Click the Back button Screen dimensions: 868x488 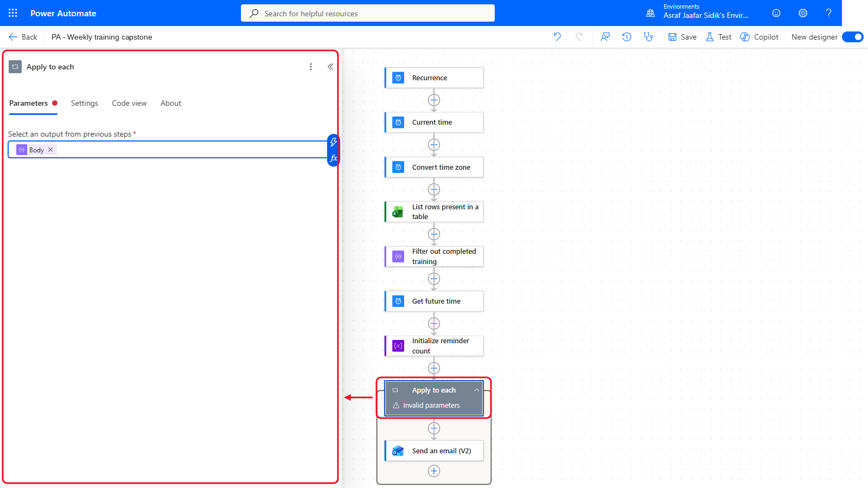coord(23,37)
